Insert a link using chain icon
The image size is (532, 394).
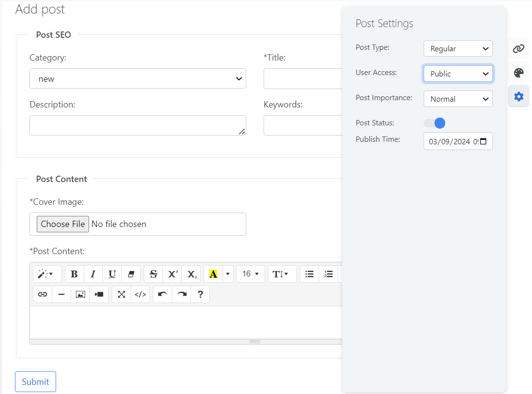click(43, 294)
